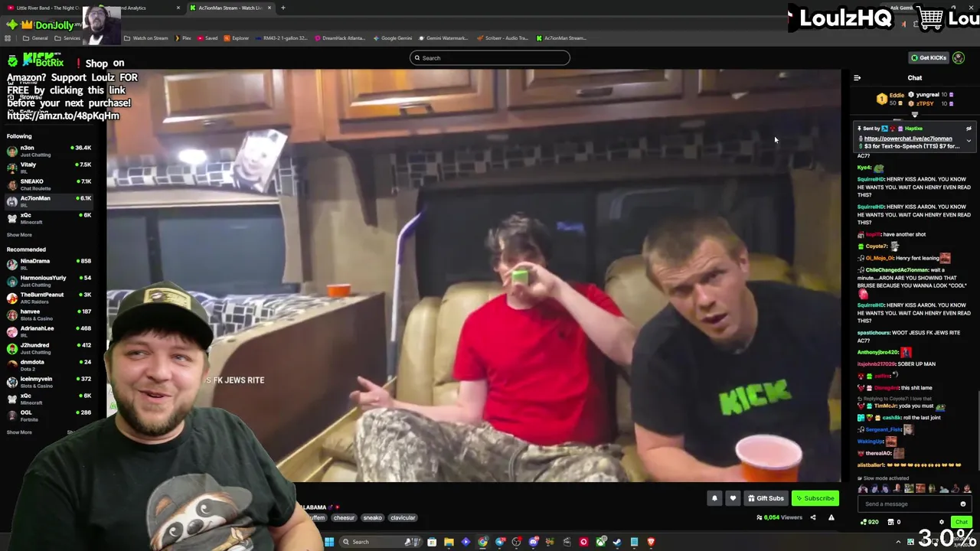Open the DreamHack Atlanta bookmark
Screen dimensions: 980x551
339,38
